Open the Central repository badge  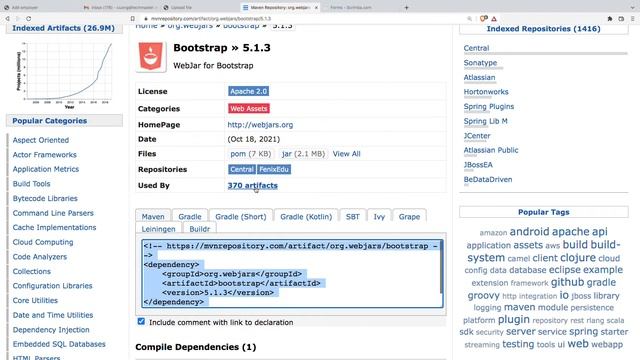(242, 169)
